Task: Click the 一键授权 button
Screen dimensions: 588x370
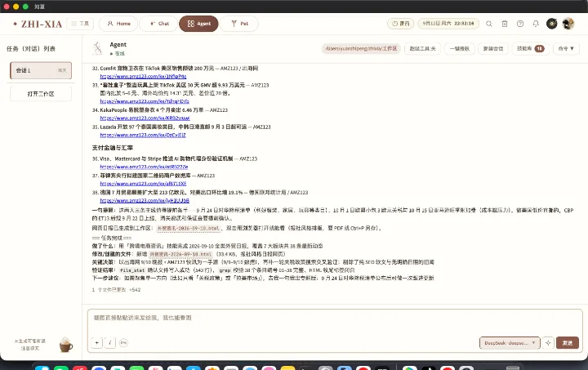Action: pos(460,49)
